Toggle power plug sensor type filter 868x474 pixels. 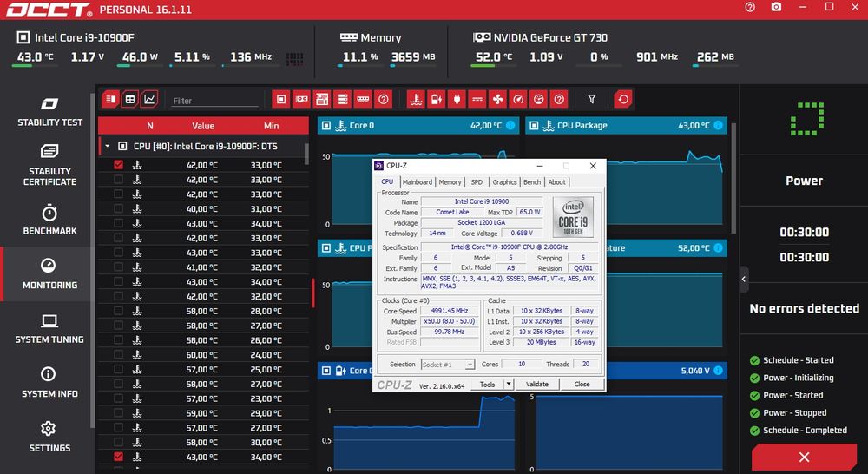point(457,100)
